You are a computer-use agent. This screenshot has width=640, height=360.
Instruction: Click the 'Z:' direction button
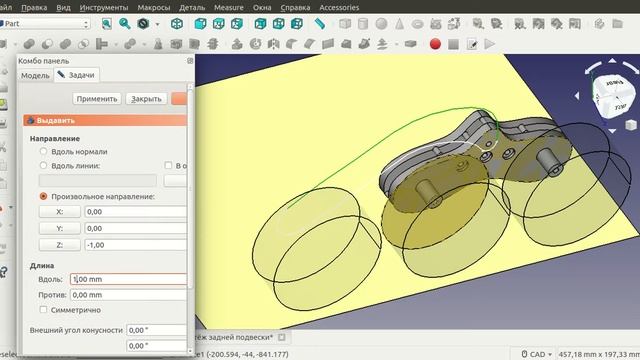tap(60, 245)
